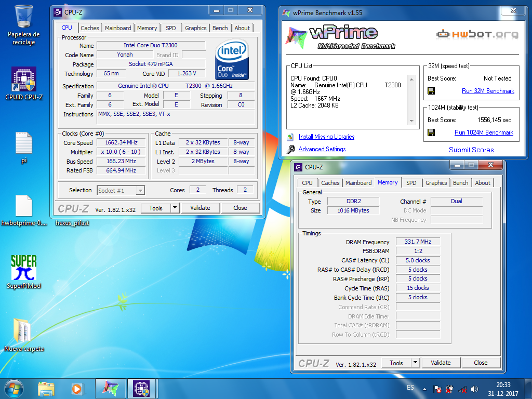Image resolution: width=532 pixels, height=399 pixels.
Task: Switch to Graphics tab in top CPU-Z
Action: (x=196, y=28)
